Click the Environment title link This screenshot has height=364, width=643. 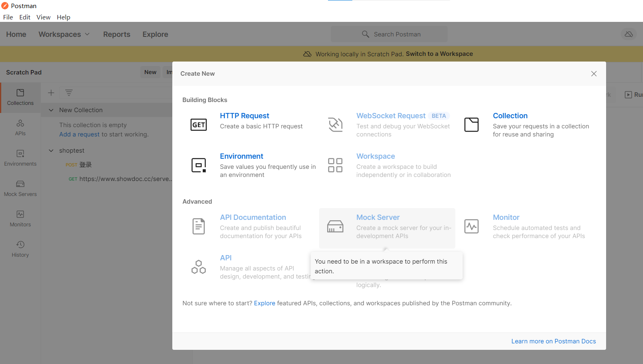tap(242, 156)
